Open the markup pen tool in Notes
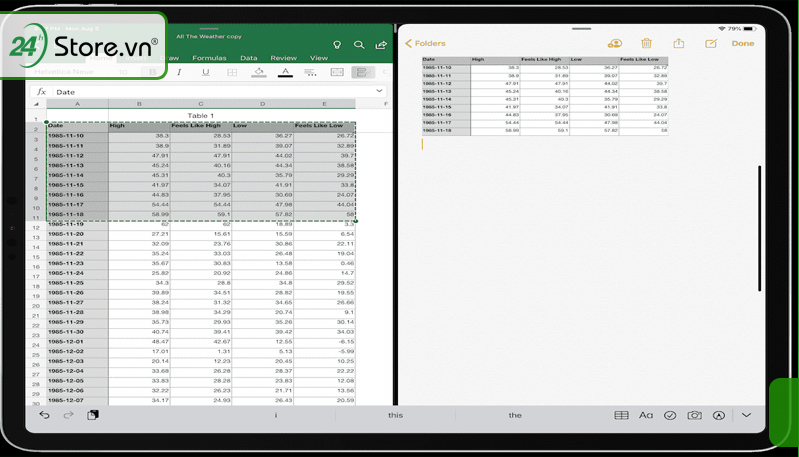The image size is (799, 457). (719, 415)
